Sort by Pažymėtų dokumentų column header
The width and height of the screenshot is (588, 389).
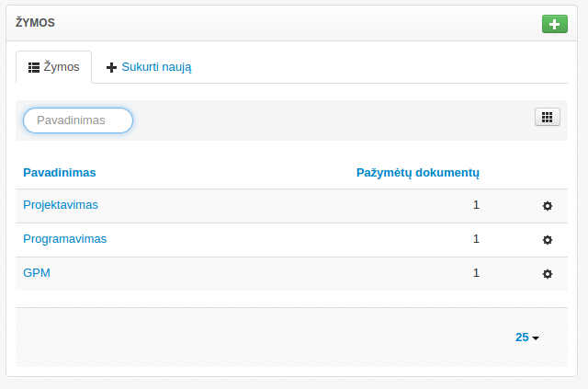click(417, 172)
